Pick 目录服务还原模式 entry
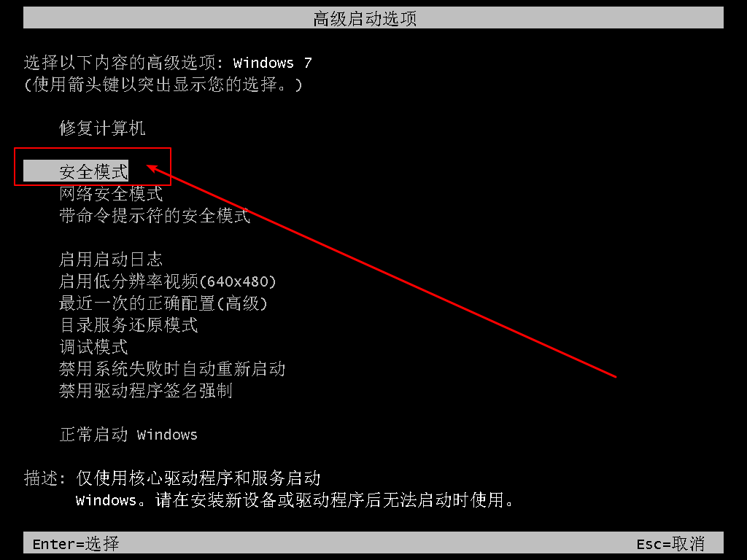The image size is (747, 560). point(128,325)
